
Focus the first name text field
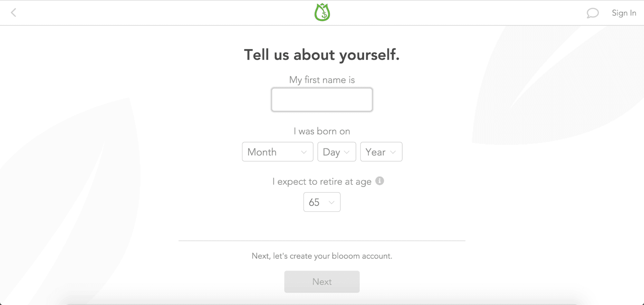coord(322,100)
